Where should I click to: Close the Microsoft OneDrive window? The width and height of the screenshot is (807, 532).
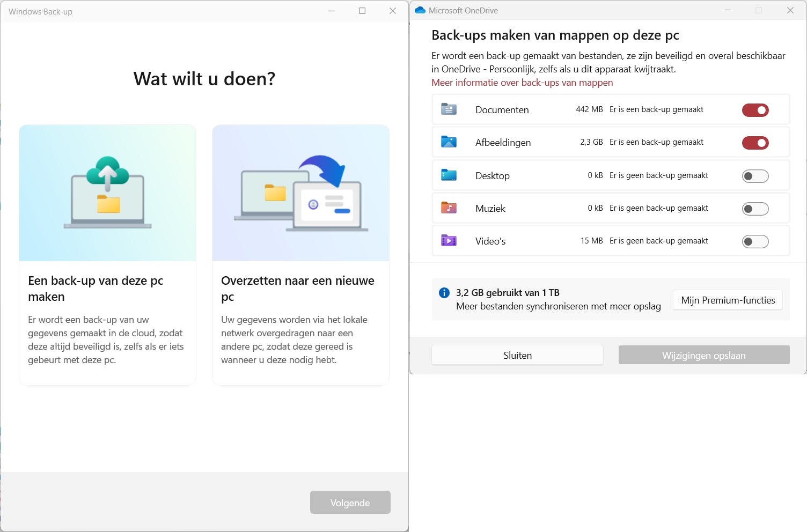coord(790,10)
